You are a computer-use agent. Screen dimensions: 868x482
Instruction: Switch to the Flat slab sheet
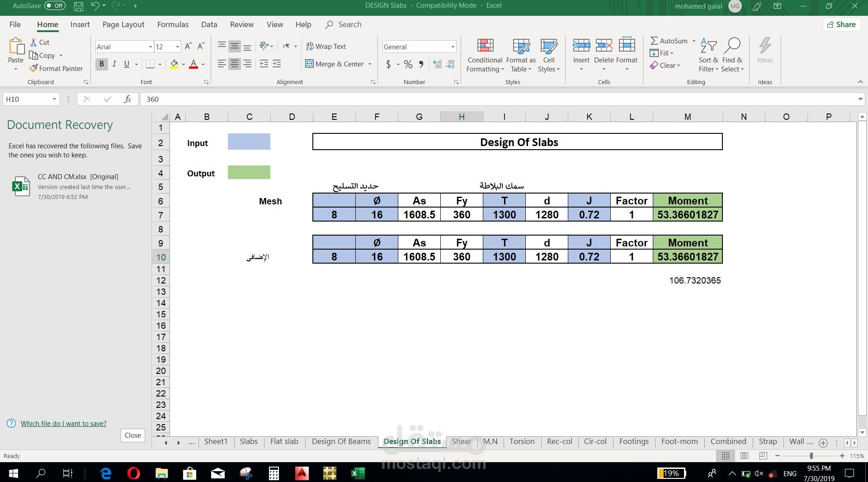284,442
